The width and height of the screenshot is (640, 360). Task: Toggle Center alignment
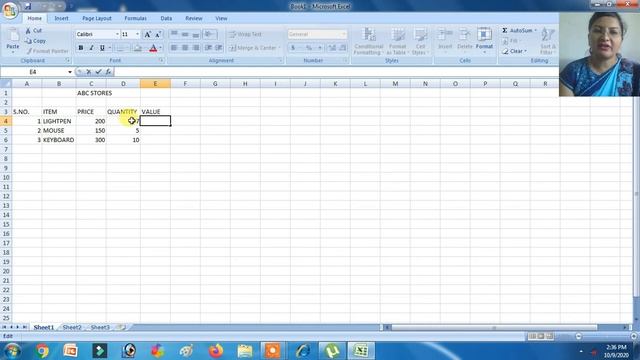tap(185, 48)
